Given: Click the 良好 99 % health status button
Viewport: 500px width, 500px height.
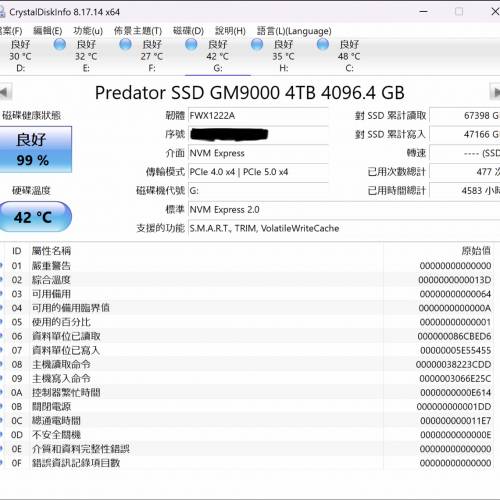Looking at the screenshot, I should coord(35,149).
